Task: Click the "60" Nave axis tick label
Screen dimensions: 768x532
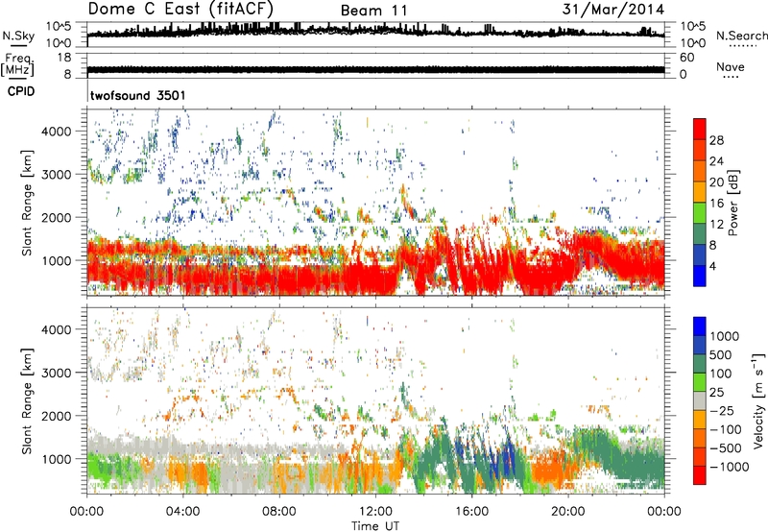Action: (x=686, y=58)
